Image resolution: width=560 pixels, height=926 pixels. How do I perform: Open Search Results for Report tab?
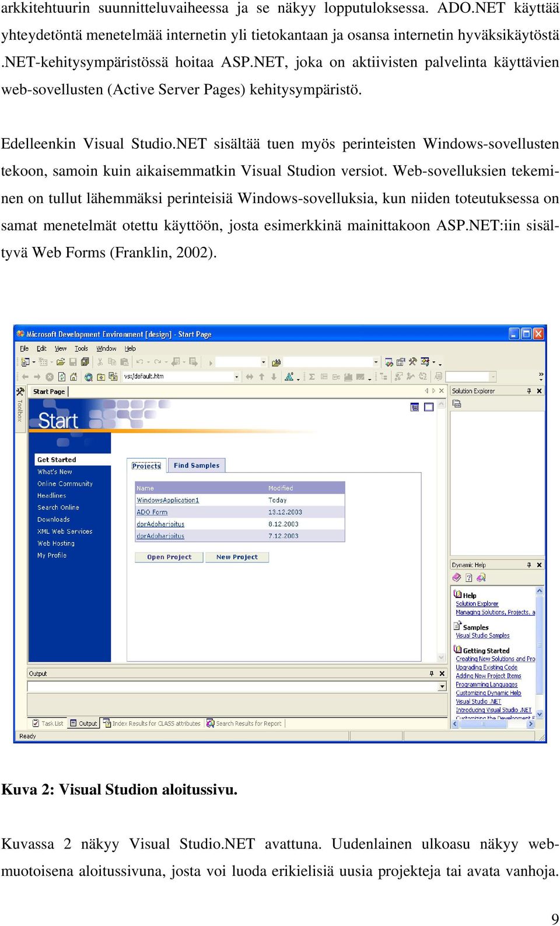pos(244,724)
